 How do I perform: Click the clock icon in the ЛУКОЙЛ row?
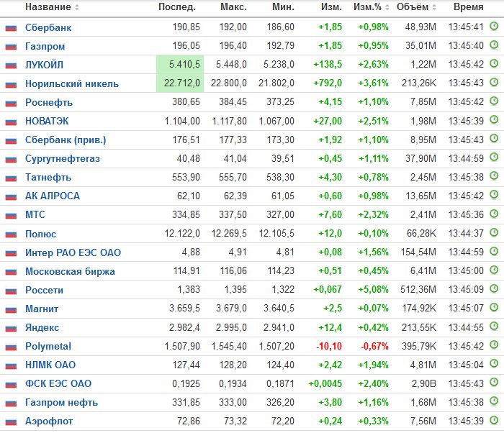494,63
